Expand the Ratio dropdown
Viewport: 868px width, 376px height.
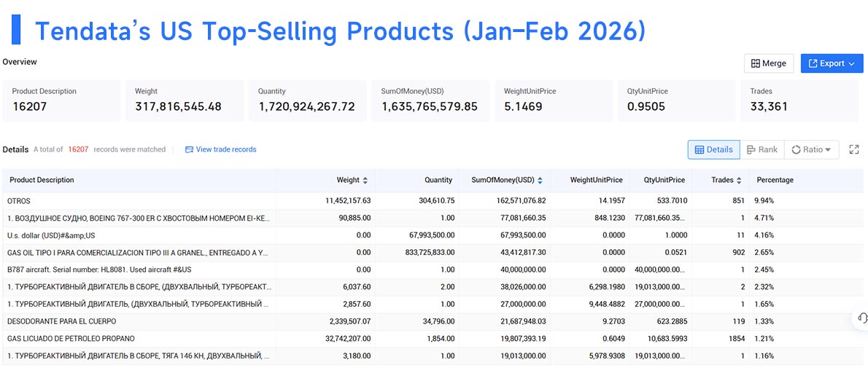click(811, 149)
